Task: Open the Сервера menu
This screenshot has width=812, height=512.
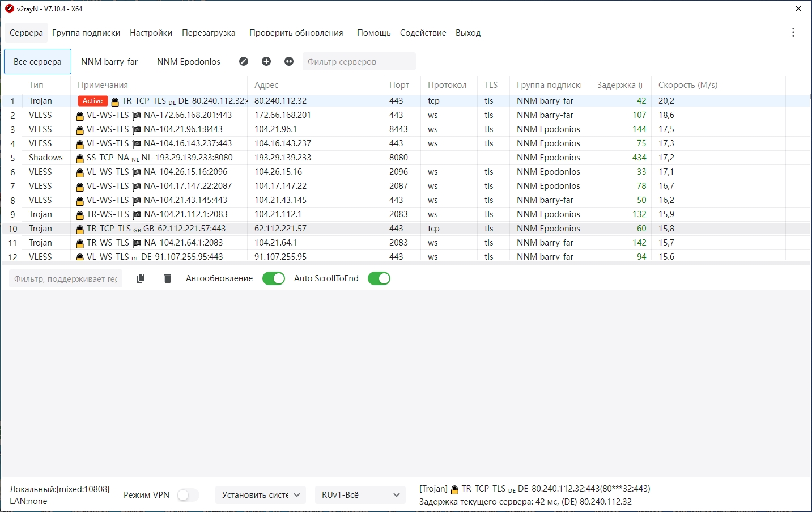Action: pyautogui.click(x=26, y=33)
